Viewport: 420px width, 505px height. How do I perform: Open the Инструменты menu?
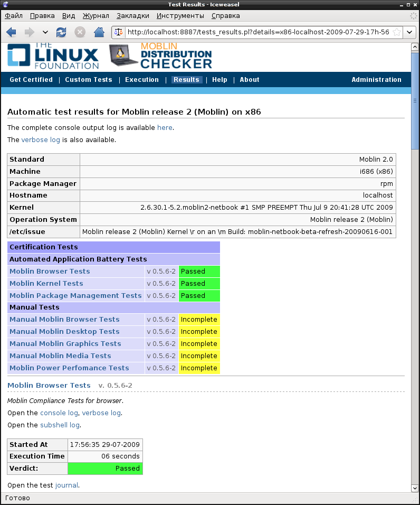click(180, 16)
